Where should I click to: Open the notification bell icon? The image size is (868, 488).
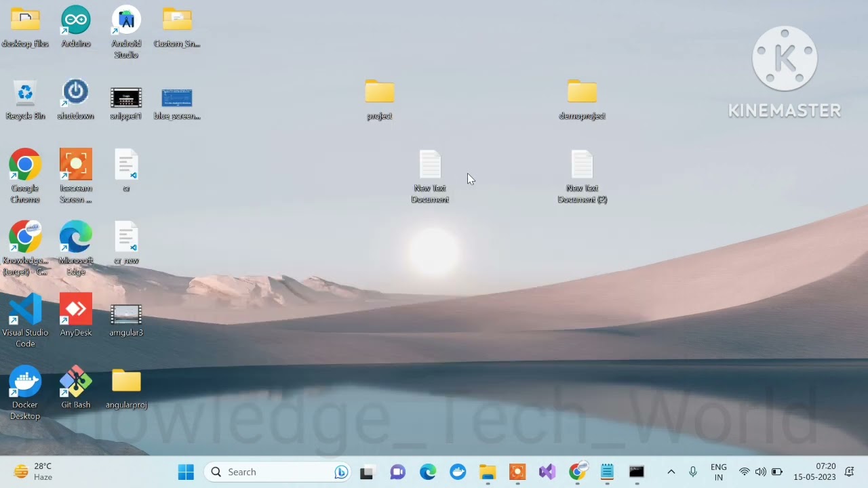(850, 472)
